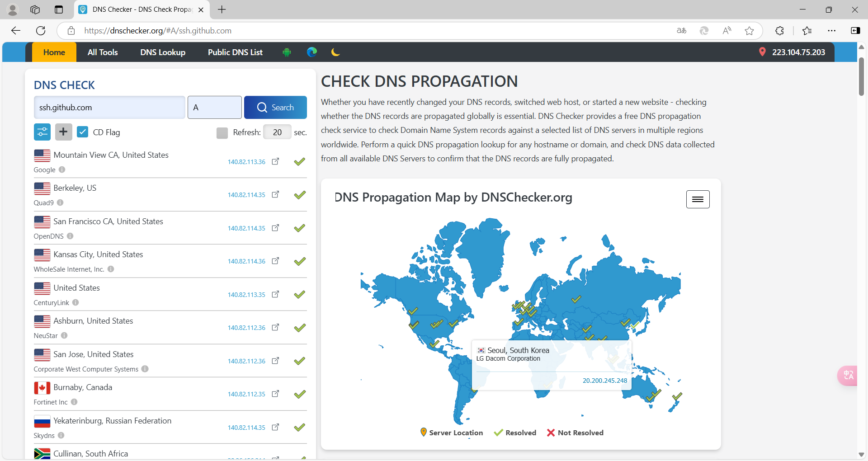Toggle Not Resolved legend item on map
Image resolution: width=868 pixels, height=461 pixels.
tap(575, 433)
